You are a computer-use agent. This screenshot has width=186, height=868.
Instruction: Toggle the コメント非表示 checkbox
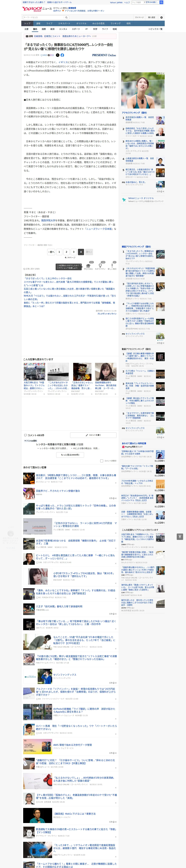(x=102, y=461)
